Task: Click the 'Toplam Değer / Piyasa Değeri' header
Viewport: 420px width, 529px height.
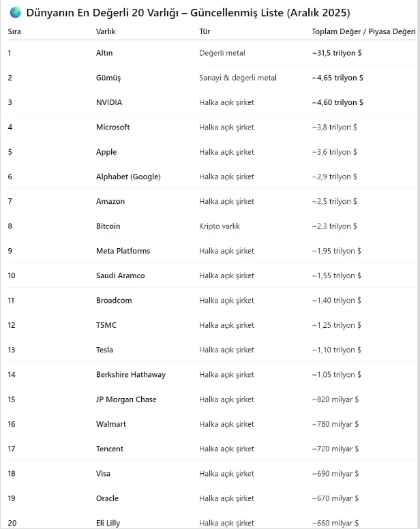Action: 363,31
